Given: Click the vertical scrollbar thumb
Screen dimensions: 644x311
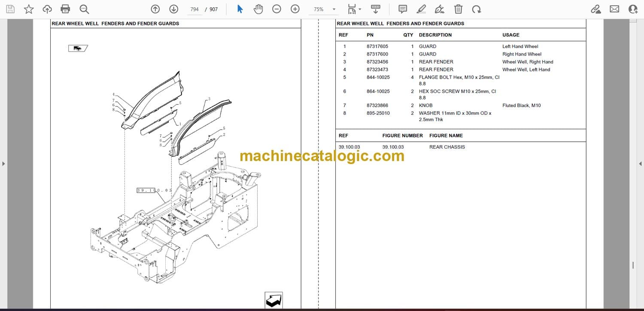Looking at the screenshot, I should (x=633, y=265).
